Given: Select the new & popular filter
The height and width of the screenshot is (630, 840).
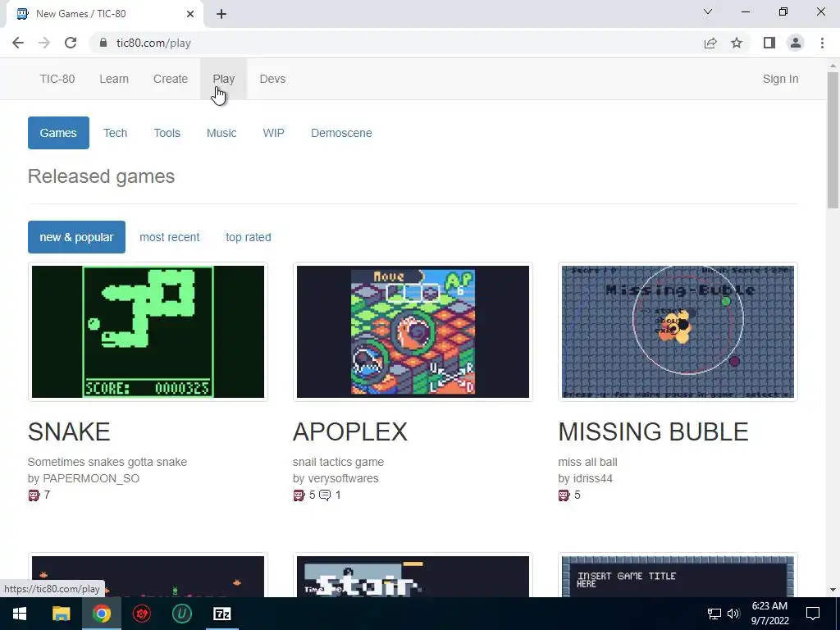Looking at the screenshot, I should pos(76,237).
